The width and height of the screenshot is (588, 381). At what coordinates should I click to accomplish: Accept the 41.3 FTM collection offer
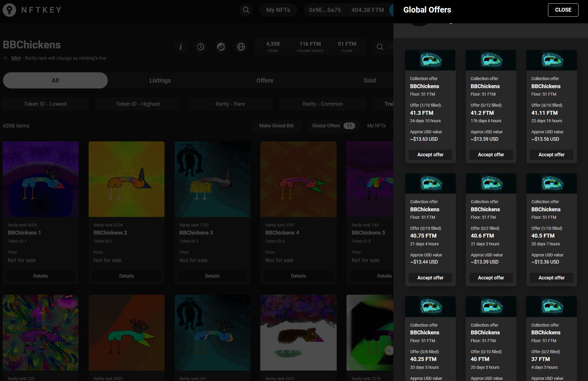[x=430, y=154]
